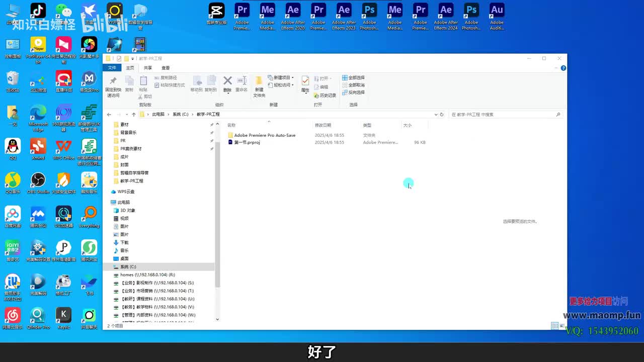Click the 移动到 icon
644x362 pixels.
click(197, 81)
